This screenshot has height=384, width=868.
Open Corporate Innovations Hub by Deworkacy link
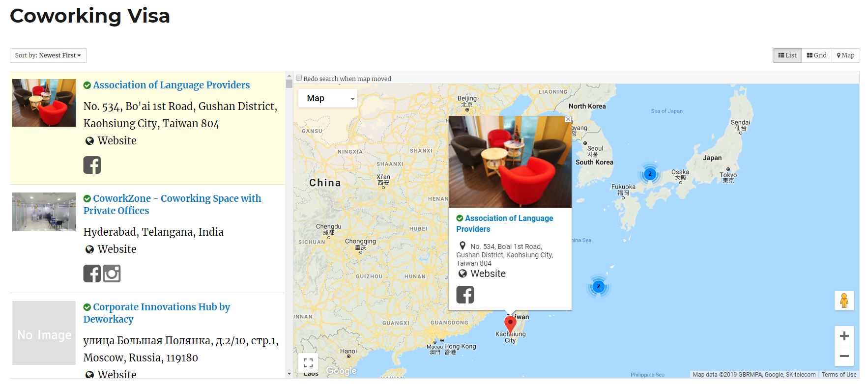click(x=157, y=313)
